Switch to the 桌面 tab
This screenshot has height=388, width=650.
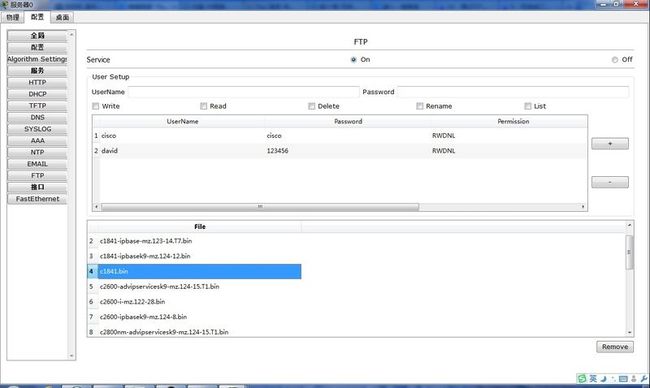(x=62, y=17)
